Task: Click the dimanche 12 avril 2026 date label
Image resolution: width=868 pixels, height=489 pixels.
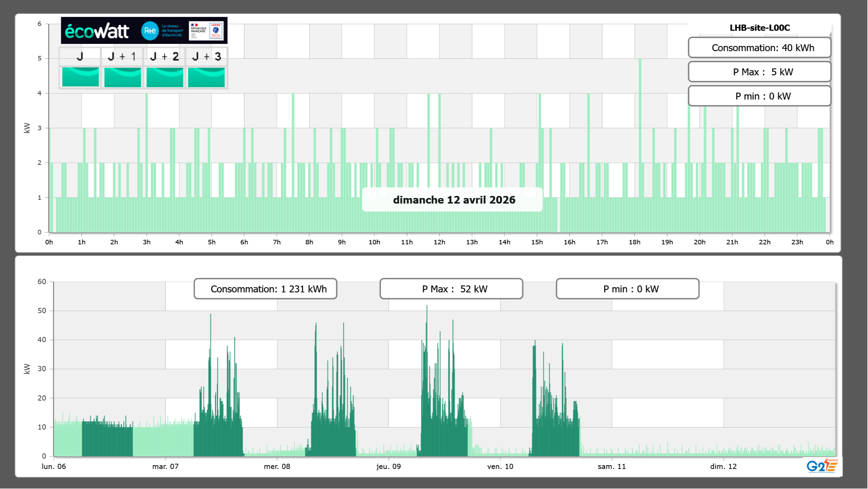Action: pyautogui.click(x=454, y=200)
